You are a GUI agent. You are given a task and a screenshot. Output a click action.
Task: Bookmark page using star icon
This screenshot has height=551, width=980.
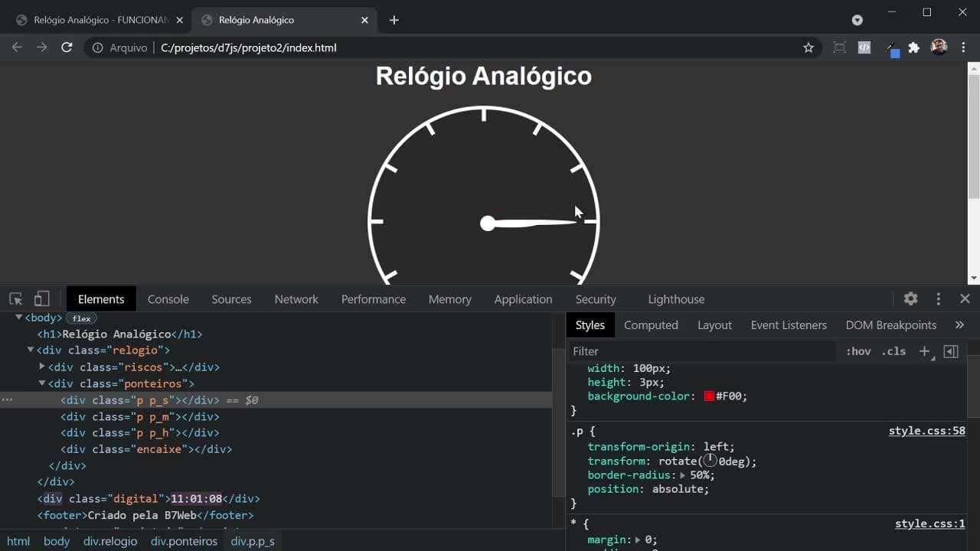click(808, 47)
